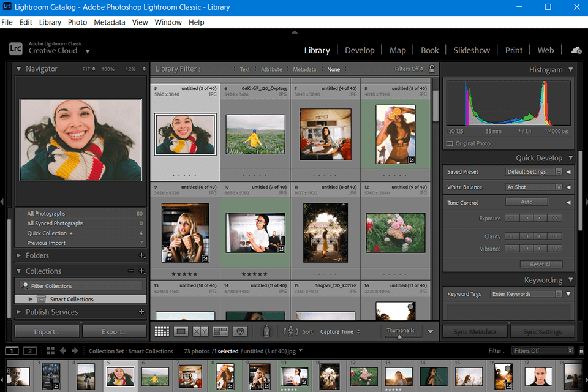Select thumbnail 6 of person in yellow jacket
Viewport: 588px width, 392px height.
[x=255, y=134]
